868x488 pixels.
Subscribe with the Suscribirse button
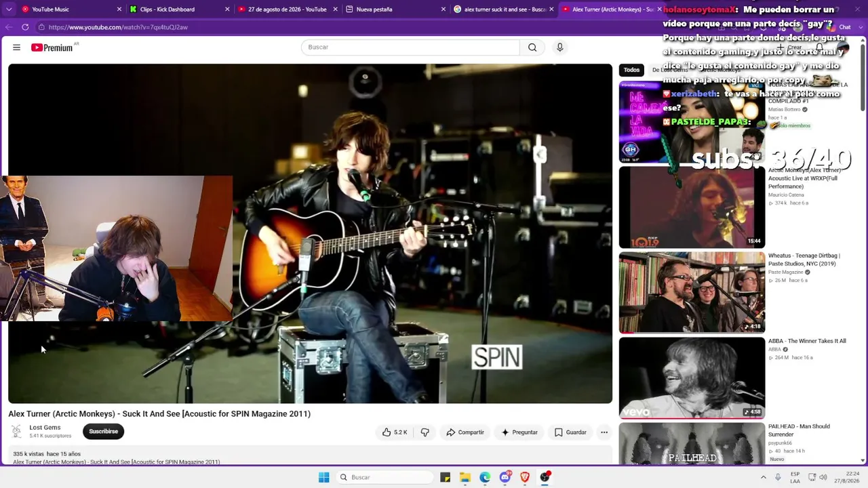coord(104,432)
